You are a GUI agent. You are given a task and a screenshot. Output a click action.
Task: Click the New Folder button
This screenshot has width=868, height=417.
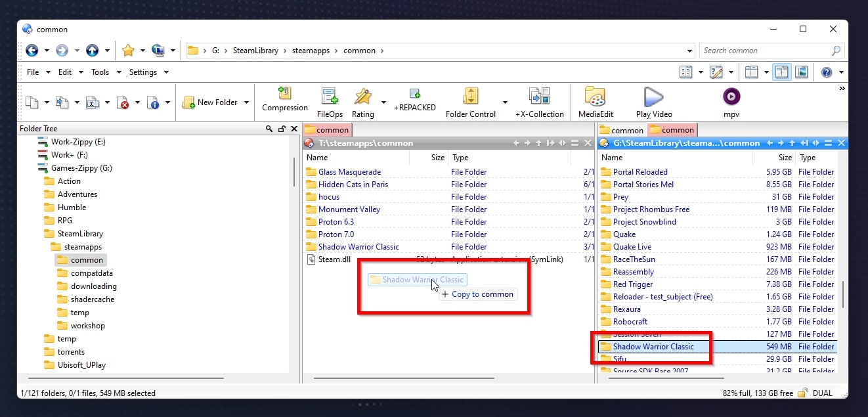210,102
